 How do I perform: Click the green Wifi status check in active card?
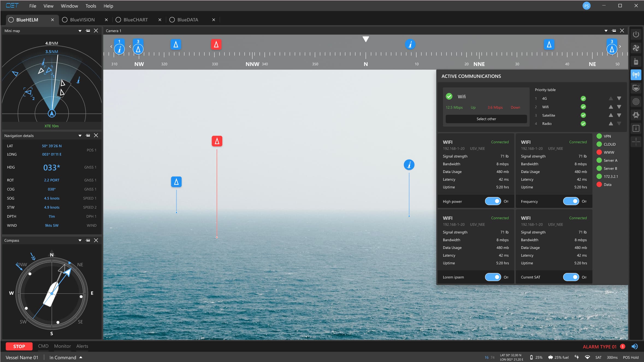[449, 96]
